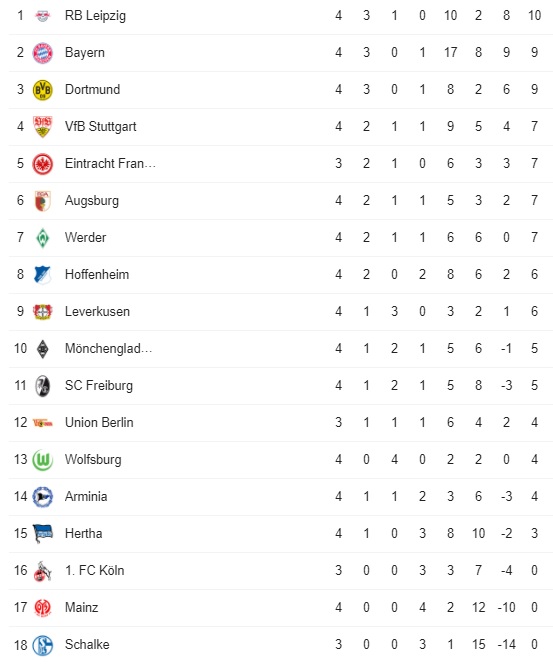Click the Schalke blue crest
The width and height of the screenshot is (553, 671).
(42, 645)
